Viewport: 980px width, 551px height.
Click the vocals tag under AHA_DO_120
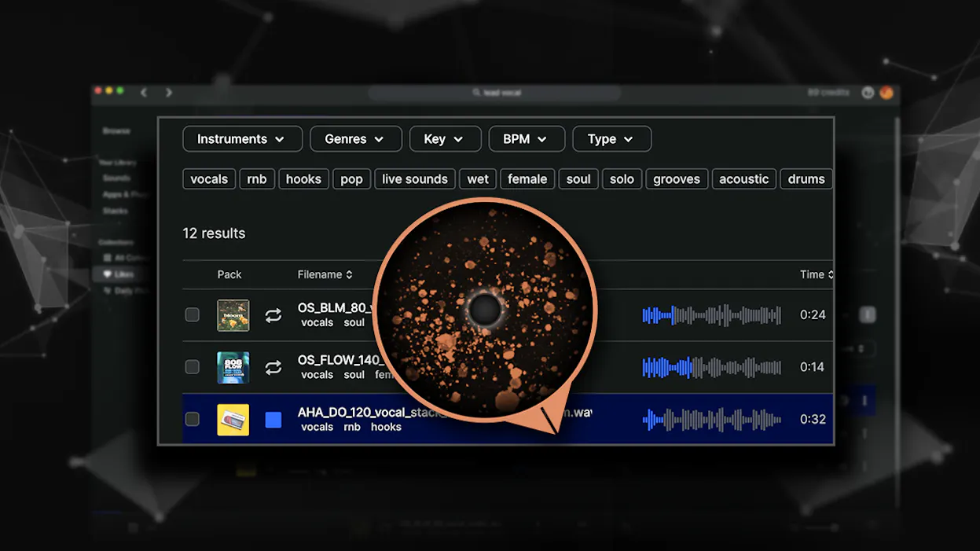click(x=317, y=427)
